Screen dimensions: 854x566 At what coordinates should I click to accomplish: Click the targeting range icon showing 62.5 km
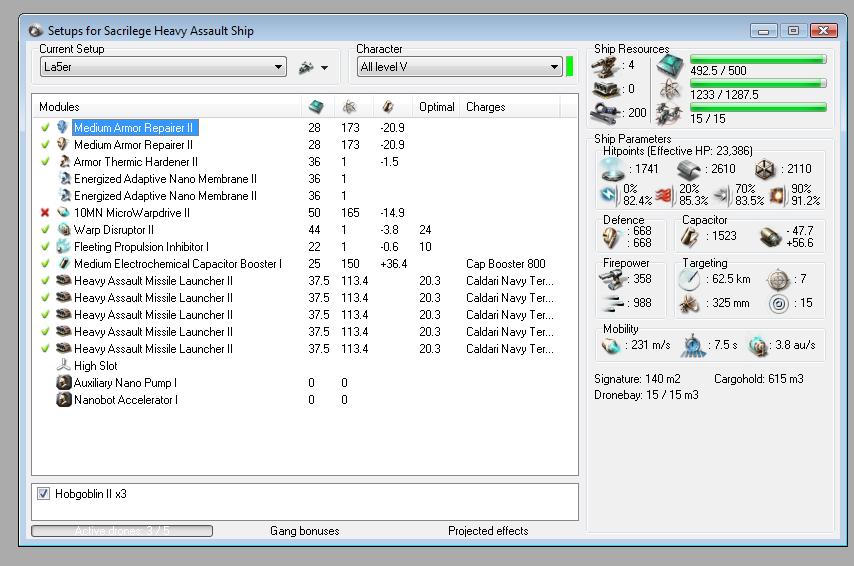(689, 279)
